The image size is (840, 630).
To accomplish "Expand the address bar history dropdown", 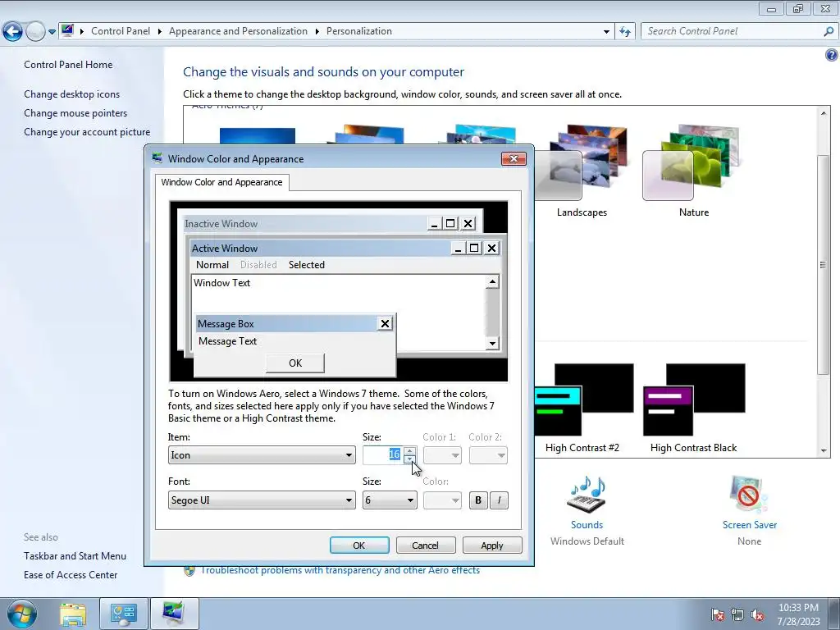I will click(606, 32).
